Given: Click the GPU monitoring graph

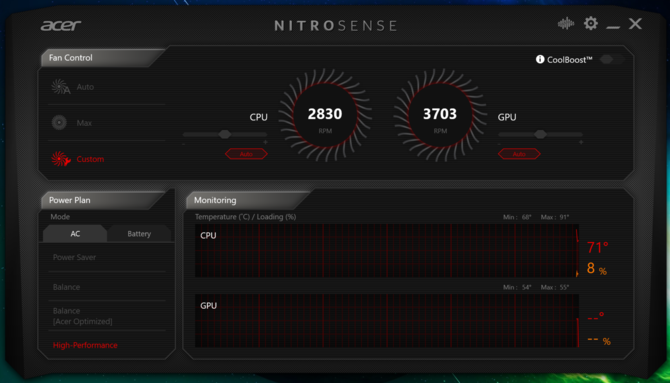Looking at the screenshot, I should tap(387, 321).
